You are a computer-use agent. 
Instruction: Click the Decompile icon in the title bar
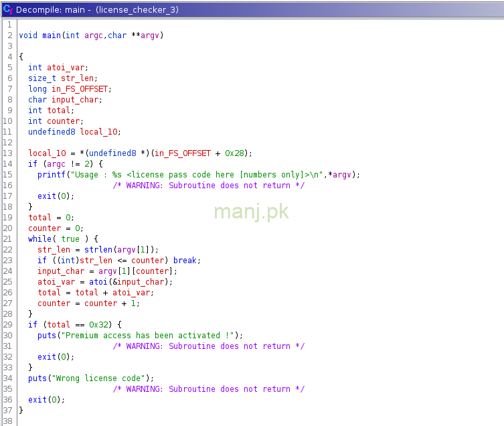(x=7, y=9)
